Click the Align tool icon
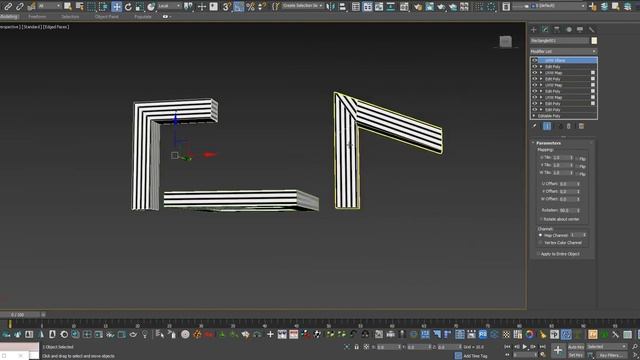The width and height of the screenshot is (640, 360). [342, 7]
